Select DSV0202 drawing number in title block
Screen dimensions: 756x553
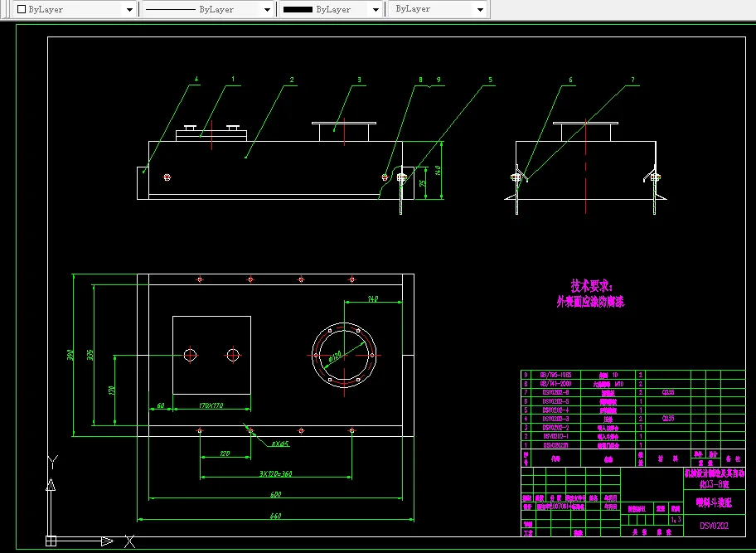pos(714,526)
